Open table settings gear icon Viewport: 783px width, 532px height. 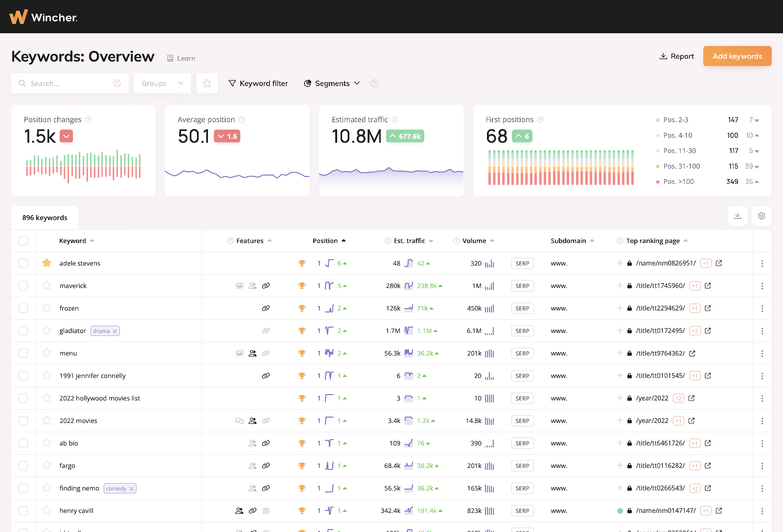click(761, 216)
